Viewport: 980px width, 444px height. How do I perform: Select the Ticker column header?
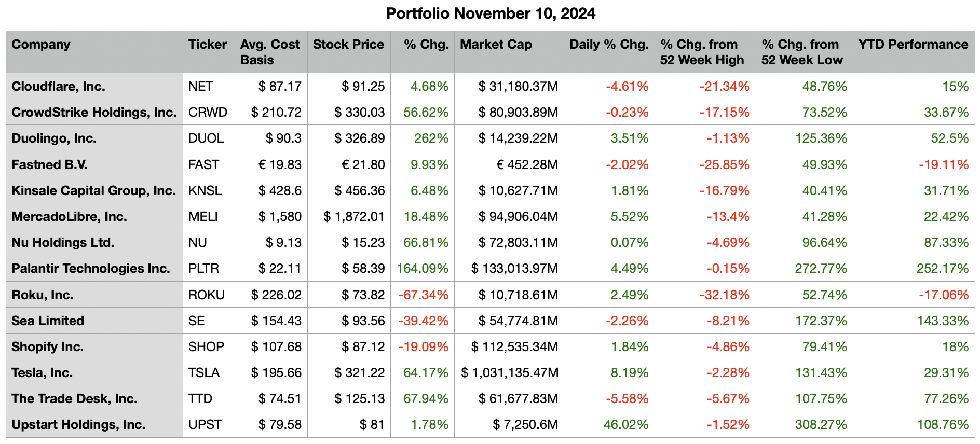[x=208, y=45]
